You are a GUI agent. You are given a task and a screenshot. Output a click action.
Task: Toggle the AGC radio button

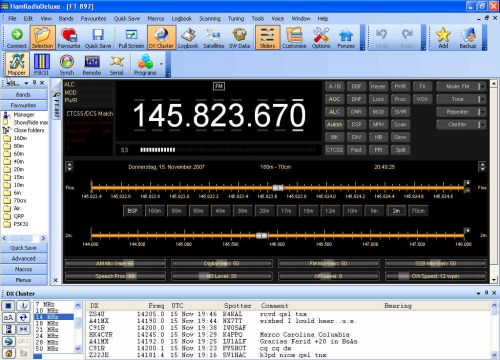coord(334,99)
